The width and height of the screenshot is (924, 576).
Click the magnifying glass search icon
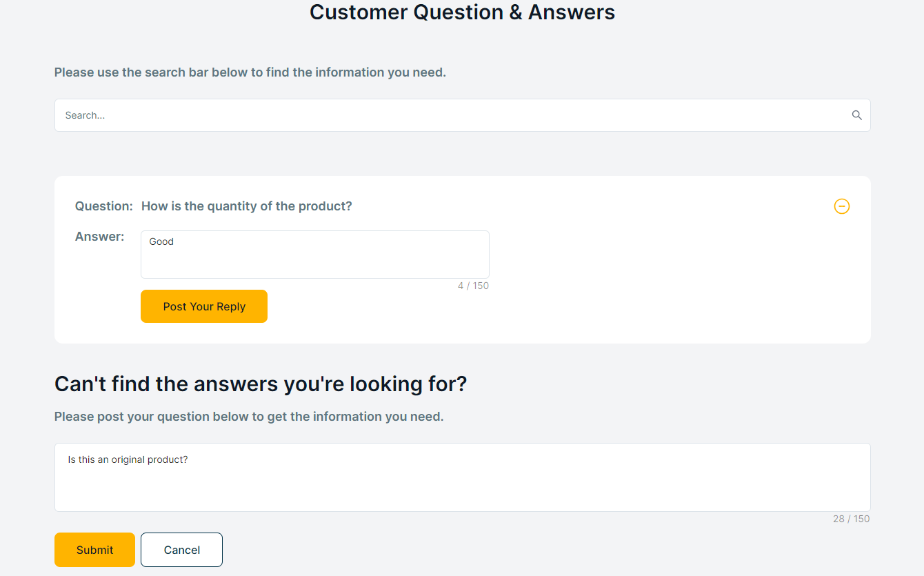(856, 115)
